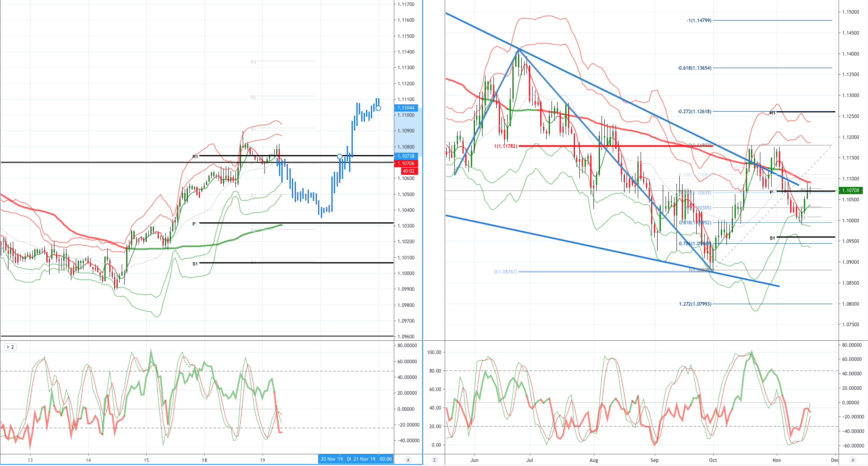
Task: Click the 1.15000 tick on right price axis
Action: point(850,12)
